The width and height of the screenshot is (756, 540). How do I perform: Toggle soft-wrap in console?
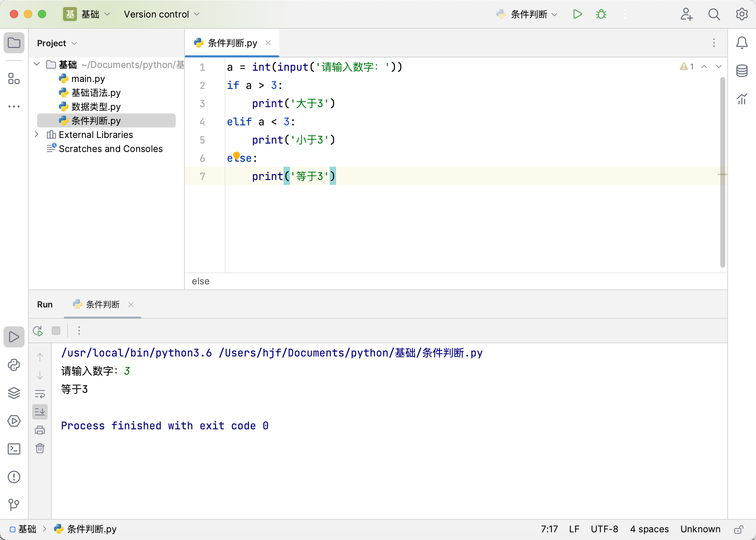[x=40, y=394]
